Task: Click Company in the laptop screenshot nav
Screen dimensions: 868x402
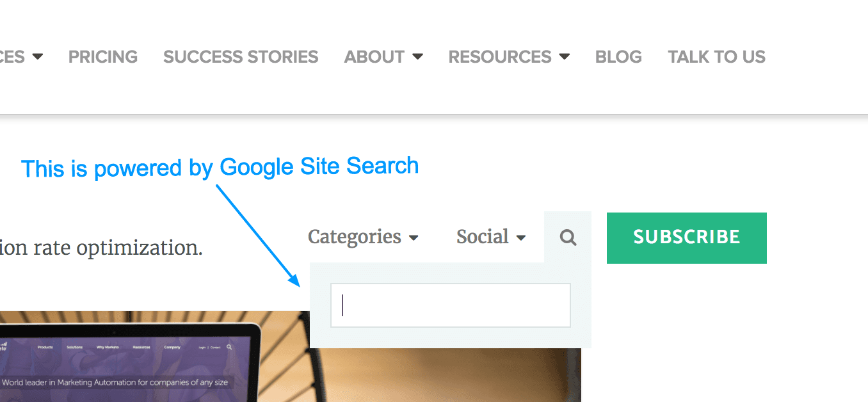Action: (172, 347)
